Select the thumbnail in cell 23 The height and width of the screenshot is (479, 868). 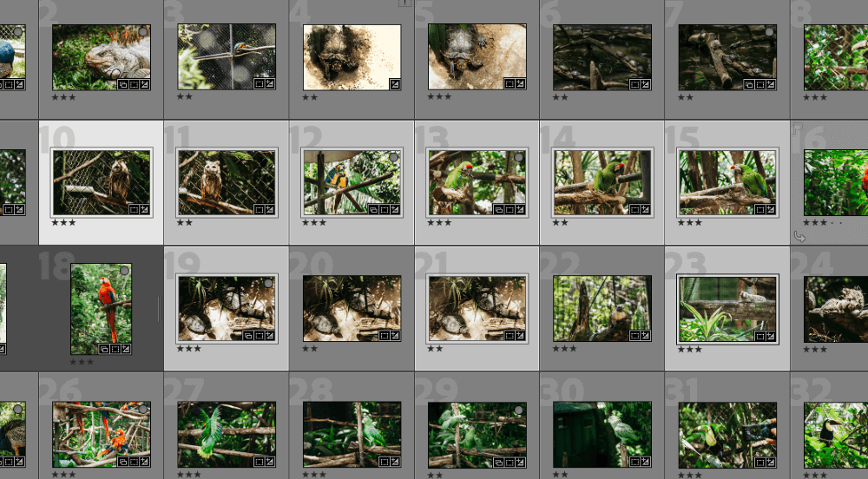[727, 309]
